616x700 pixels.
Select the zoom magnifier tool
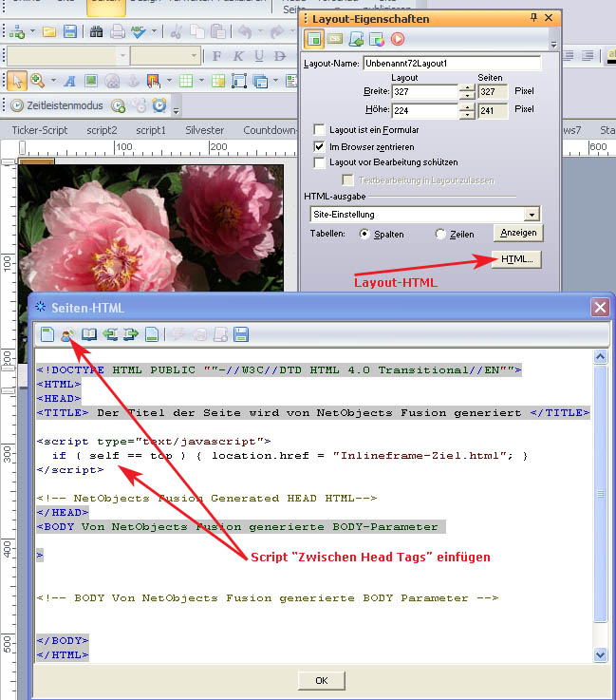point(37,81)
